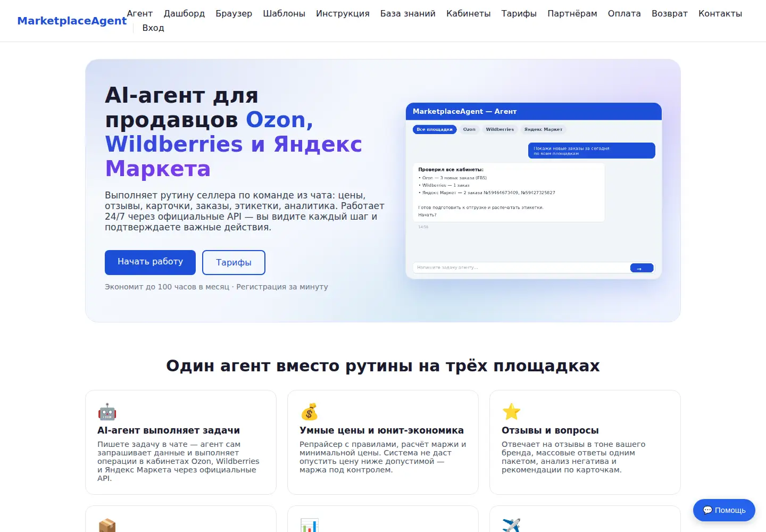Click the bar chart icon at the bottom
The width and height of the screenshot is (766, 532).
pos(309,526)
